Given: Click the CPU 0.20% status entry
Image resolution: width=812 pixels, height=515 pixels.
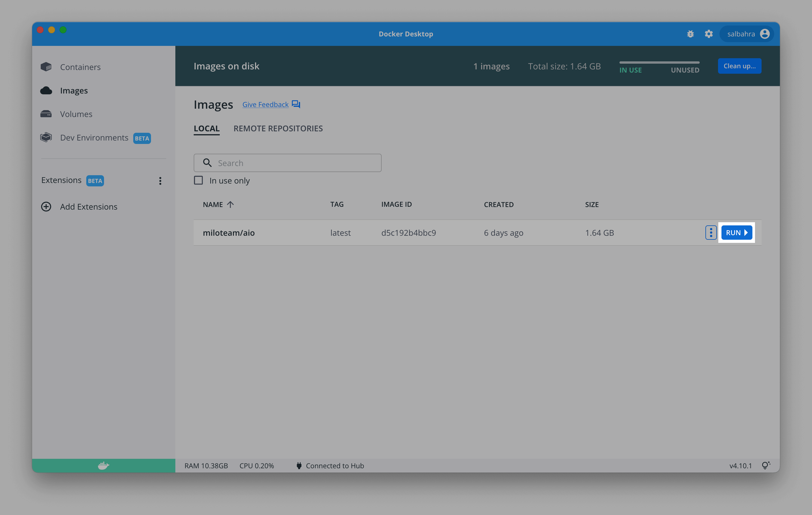Looking at the screenshot, I should 257,466.
